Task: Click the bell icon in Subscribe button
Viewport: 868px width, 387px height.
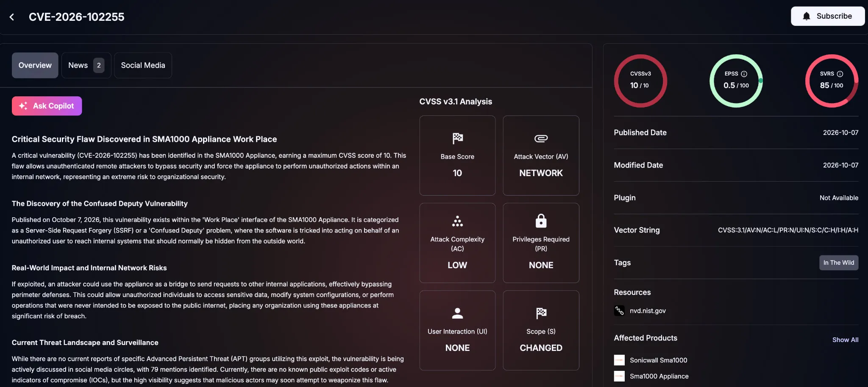Action: pos(807,16)
